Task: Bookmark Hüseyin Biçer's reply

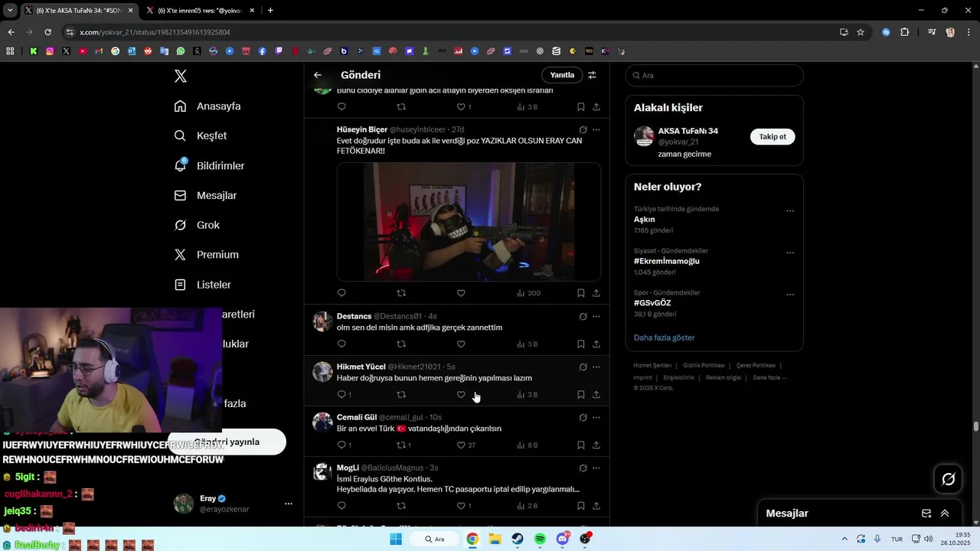Action: point(580,293)
